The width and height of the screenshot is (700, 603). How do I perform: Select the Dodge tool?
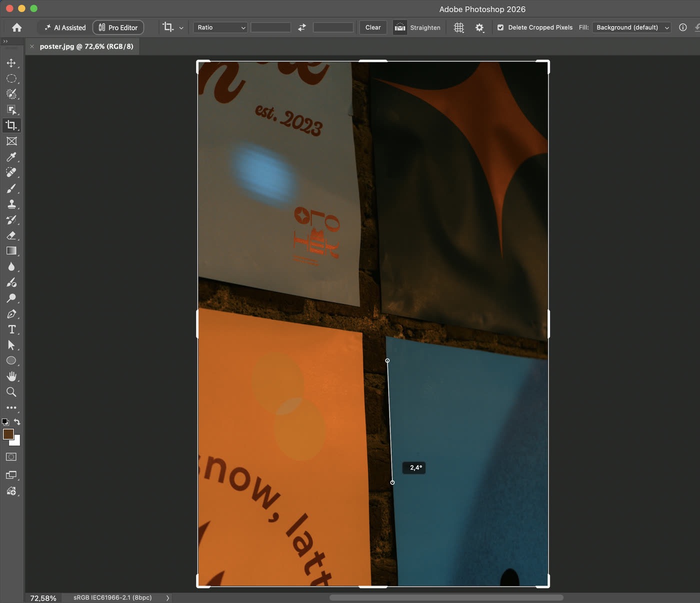11,298
